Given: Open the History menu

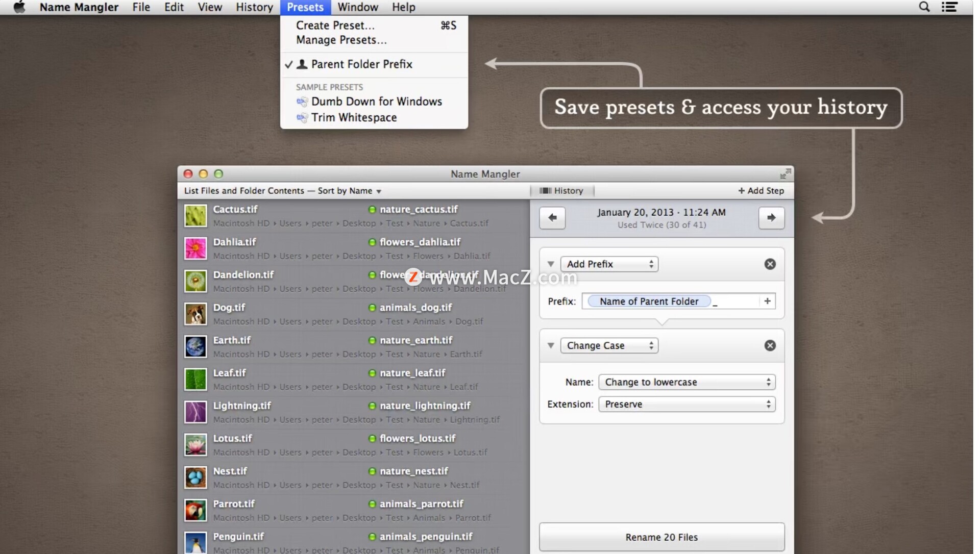Looking at the screenshot, I should [x=254, y=7].
